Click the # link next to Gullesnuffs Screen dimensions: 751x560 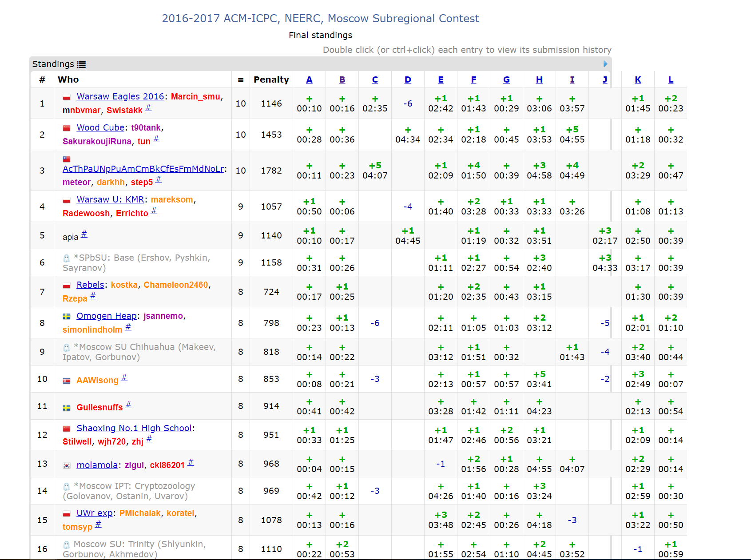tap(128, 405)
